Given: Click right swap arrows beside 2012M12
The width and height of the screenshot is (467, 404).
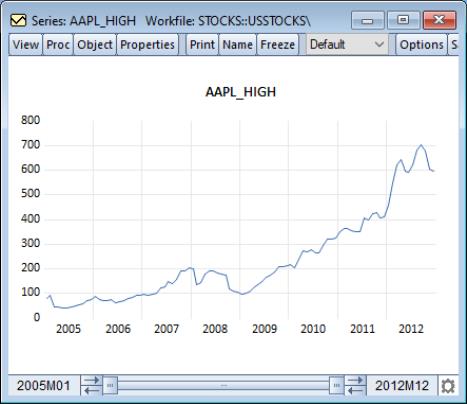Looking at the screenshot, I should 355,385.
